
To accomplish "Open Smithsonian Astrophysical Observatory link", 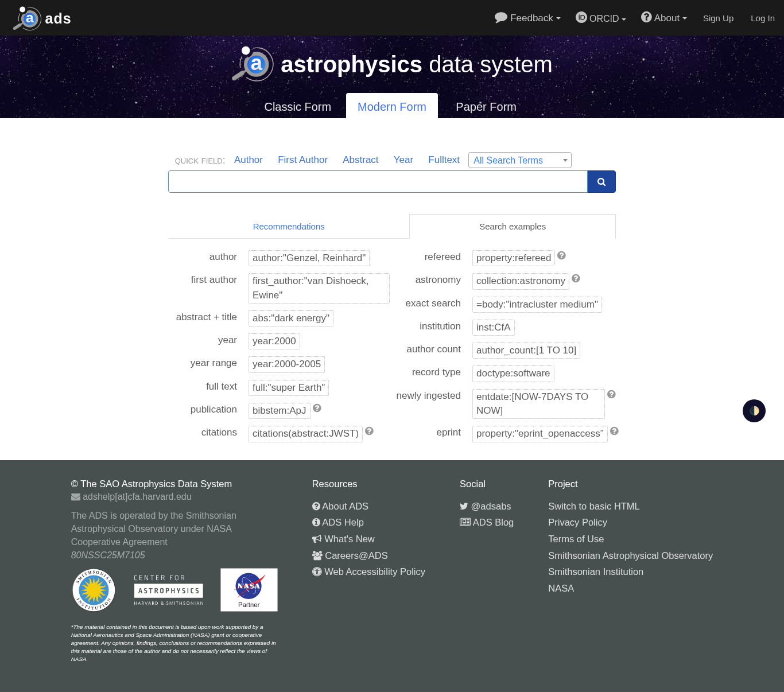I will [630, 555].
